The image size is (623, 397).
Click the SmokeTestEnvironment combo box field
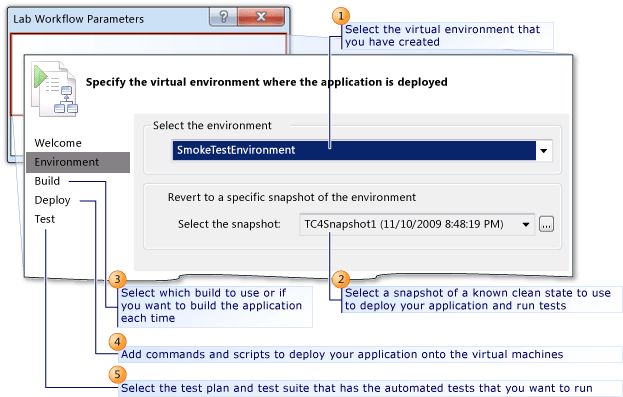(362, 151)
